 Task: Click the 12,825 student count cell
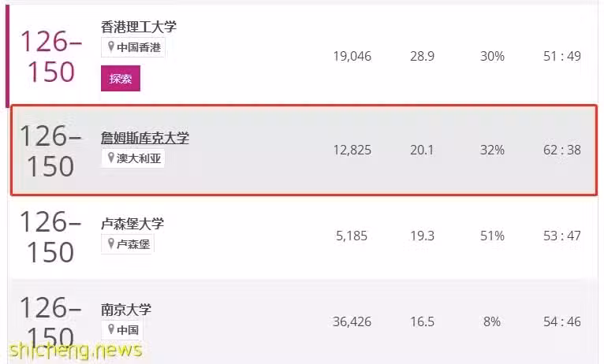352,150
